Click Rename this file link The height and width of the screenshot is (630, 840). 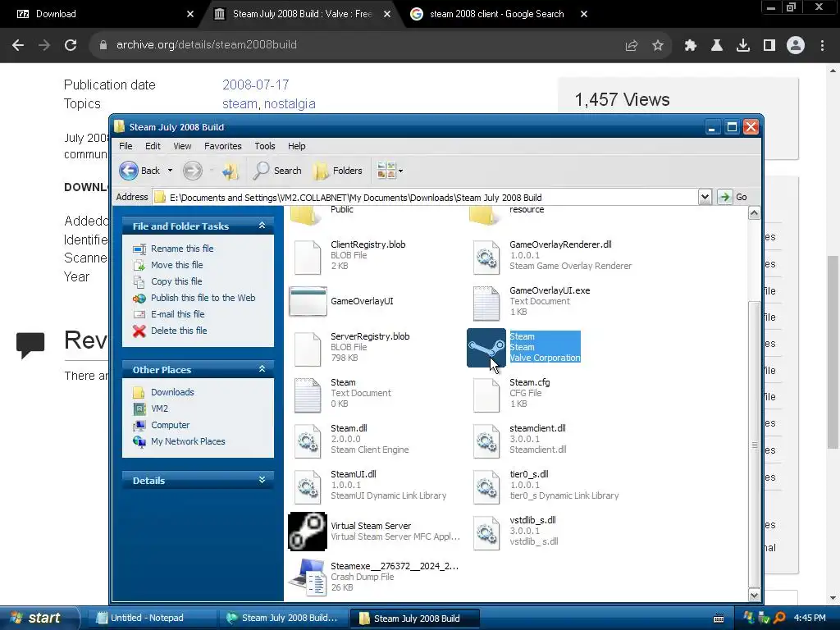click(182, 249)
